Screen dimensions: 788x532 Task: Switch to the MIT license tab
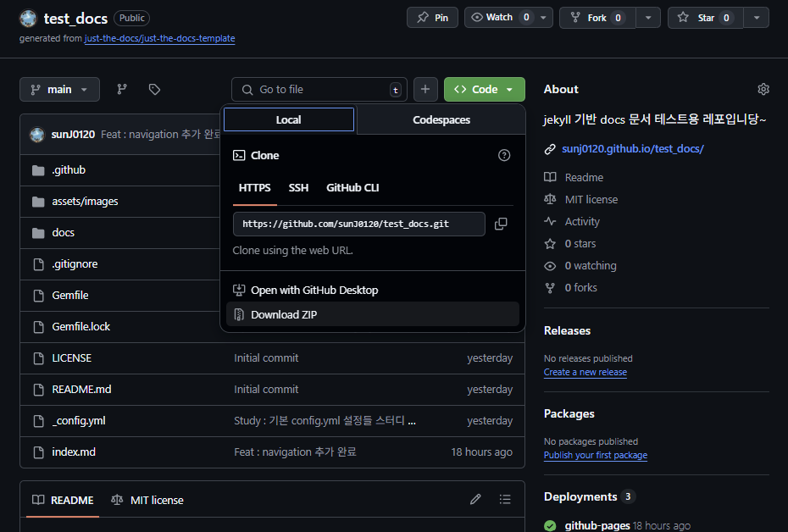(x=147, y=500)
